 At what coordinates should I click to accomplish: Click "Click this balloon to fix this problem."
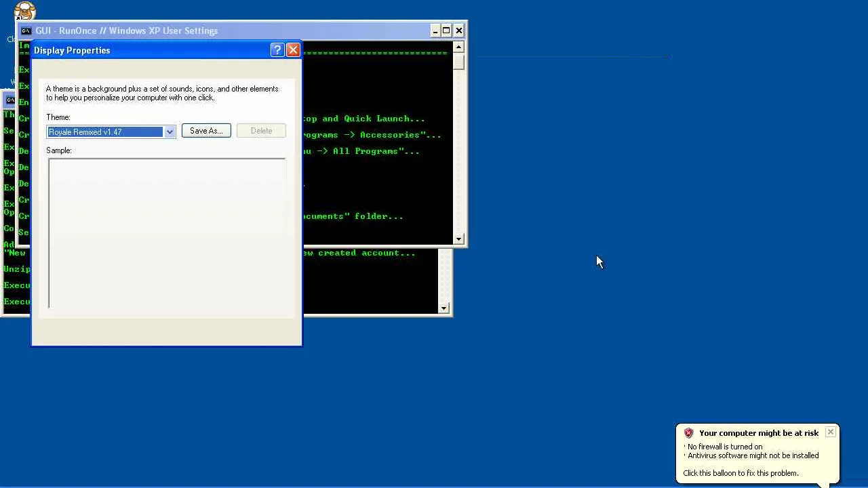(x=741, y=473)
